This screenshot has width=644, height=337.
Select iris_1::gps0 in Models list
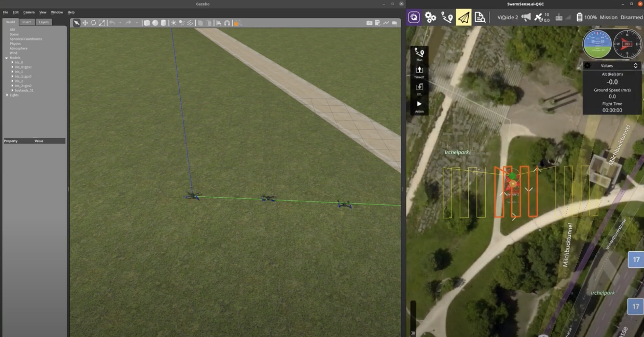(23, 76)
